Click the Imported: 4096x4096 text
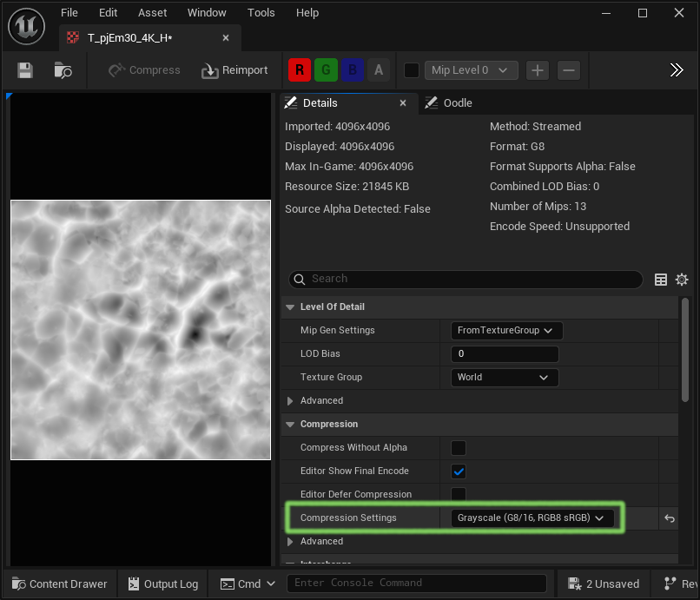Image resolution: width=700 pixels, height=600 pixels. click(338, 127)
